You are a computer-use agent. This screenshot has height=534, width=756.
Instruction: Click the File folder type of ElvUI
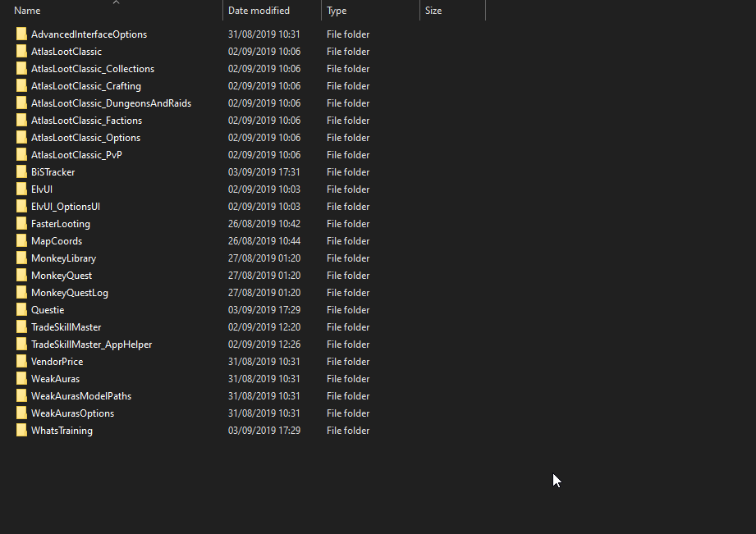348,189
